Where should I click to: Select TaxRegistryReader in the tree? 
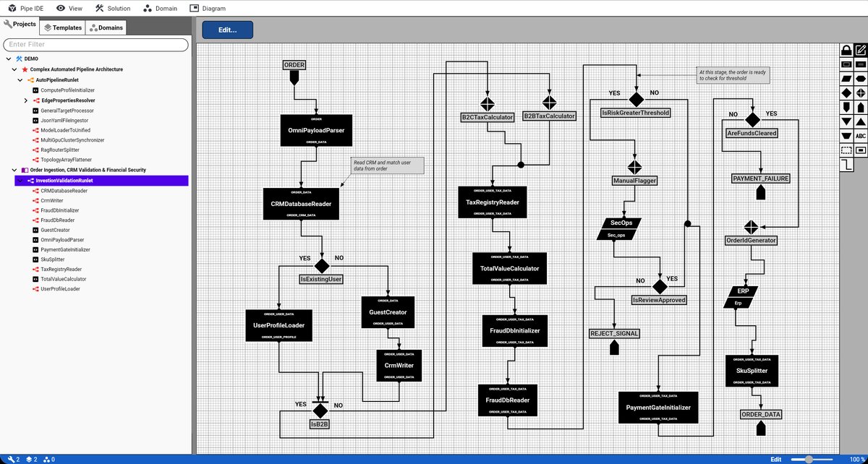click(x=61, y=269)
